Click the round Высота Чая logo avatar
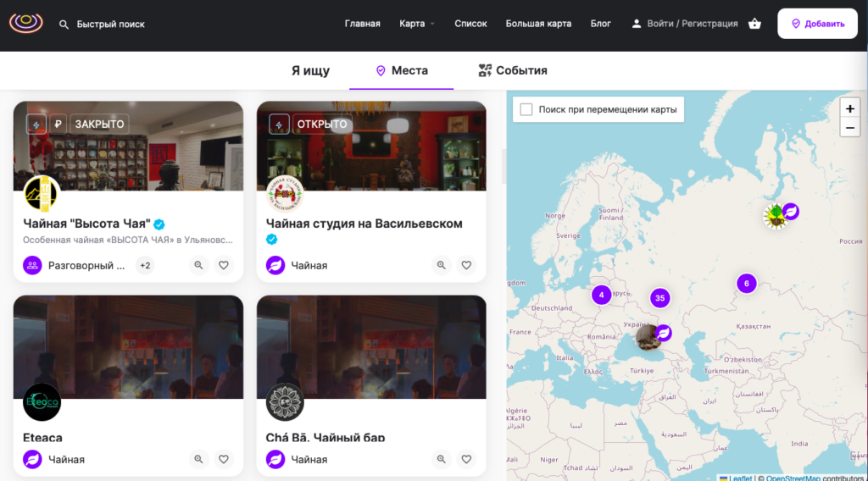The width and height of the screenshot is (868, 481). point(42,194)
